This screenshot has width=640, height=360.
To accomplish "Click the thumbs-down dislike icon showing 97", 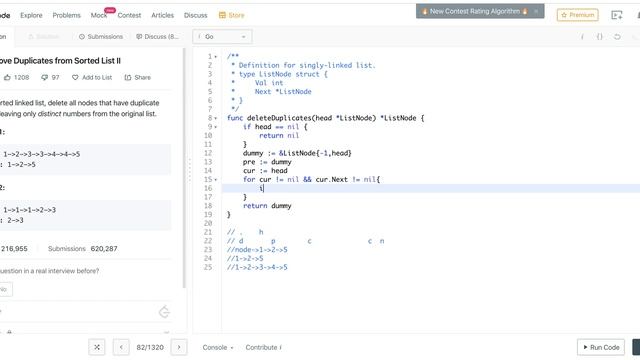I will (44, 77).
